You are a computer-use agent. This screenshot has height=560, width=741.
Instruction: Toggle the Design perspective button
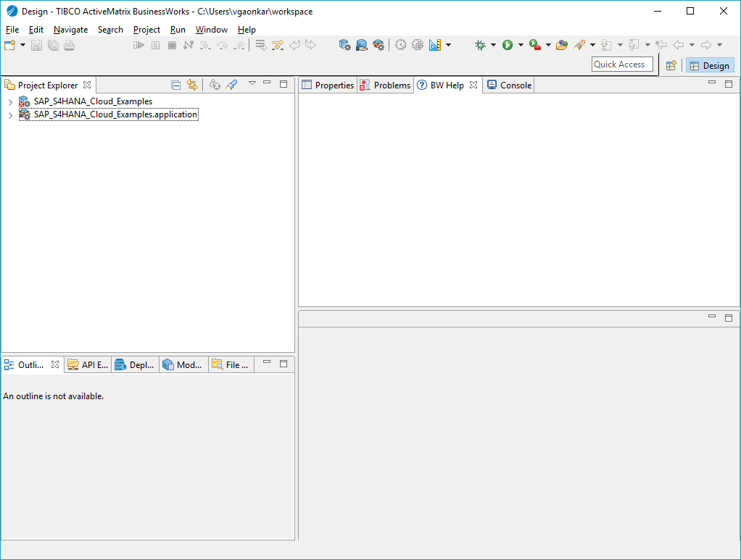point(710,65)
